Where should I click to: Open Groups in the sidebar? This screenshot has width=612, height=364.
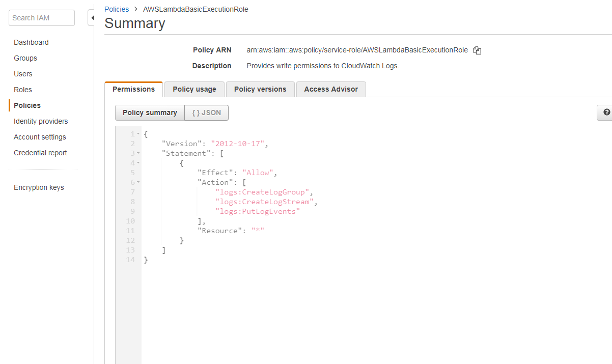[25, 58]
